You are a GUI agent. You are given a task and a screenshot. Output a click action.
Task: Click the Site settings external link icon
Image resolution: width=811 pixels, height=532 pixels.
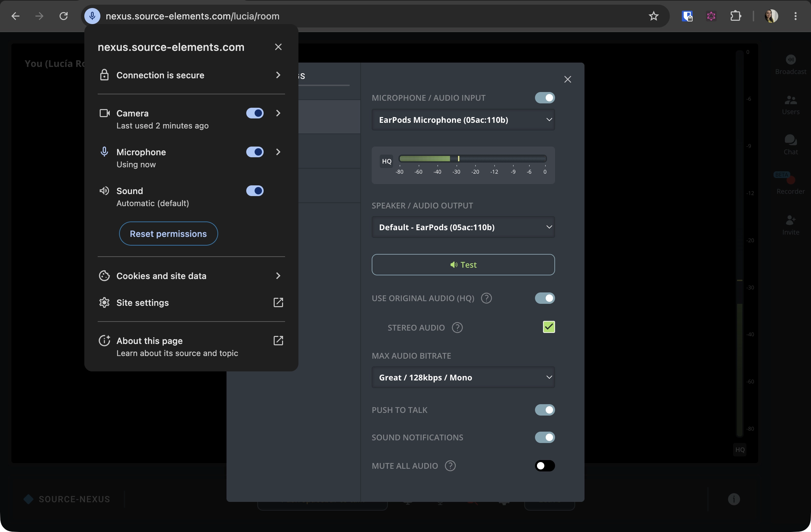point(278,302)
